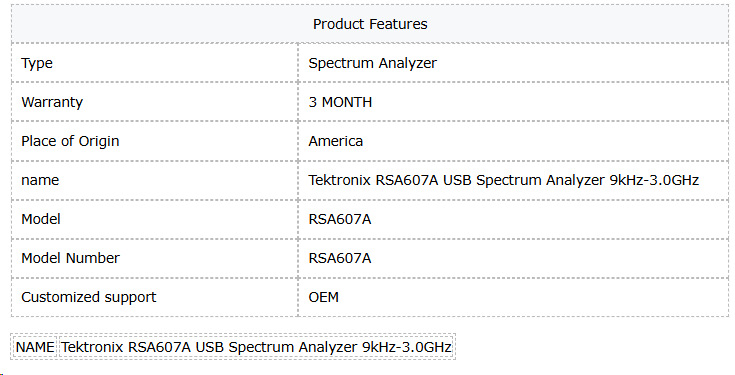The width and height of the screenshot is (735, 375).
Task: Click the OEM value cell
Action: (x=513, y=297)
